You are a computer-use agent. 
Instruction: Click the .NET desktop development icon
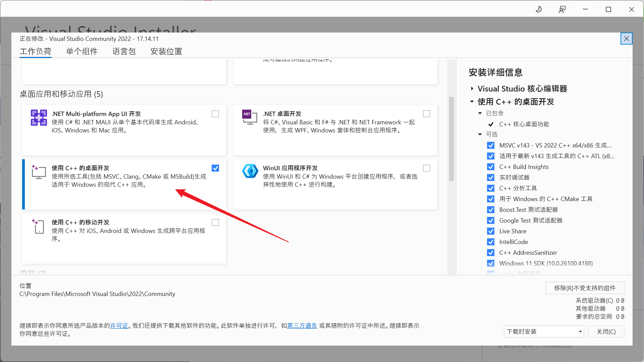pos(250,117)
